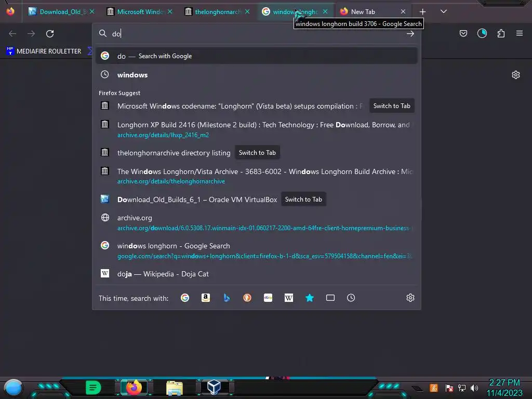The image size is (532, 399).
Task: Open Longhorn XP Build 2416 suggestion
Action: (257, 129)
